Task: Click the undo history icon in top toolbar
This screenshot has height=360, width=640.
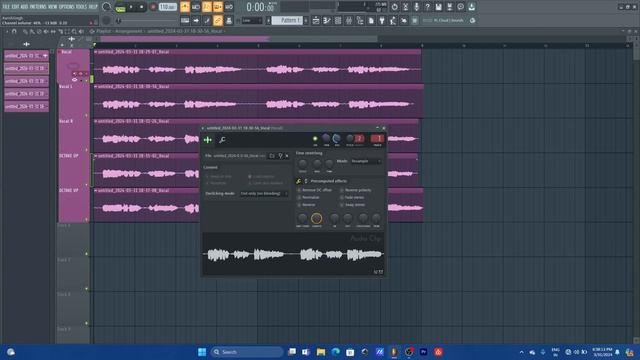Action: 394,7
